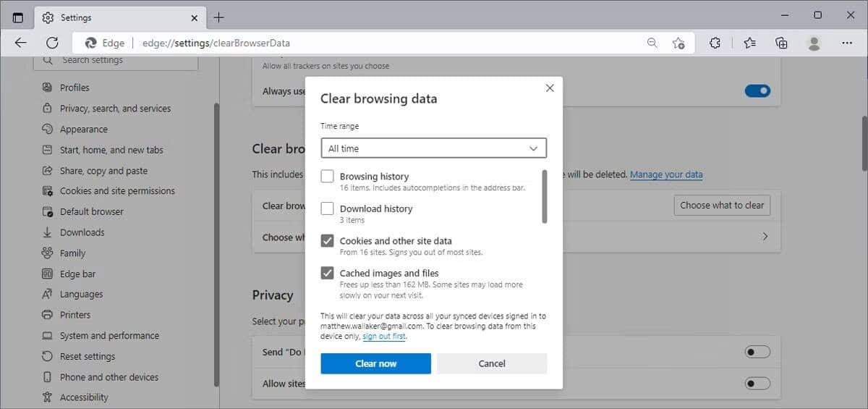
Task: Disable the blue tracker toggle switch
Action: pos(757,91)
